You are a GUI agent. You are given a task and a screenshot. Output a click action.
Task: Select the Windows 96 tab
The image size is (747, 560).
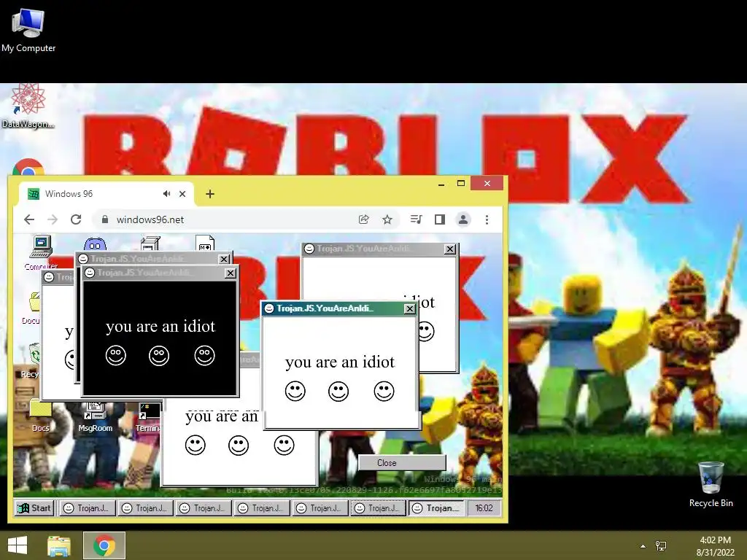[107, 194]
